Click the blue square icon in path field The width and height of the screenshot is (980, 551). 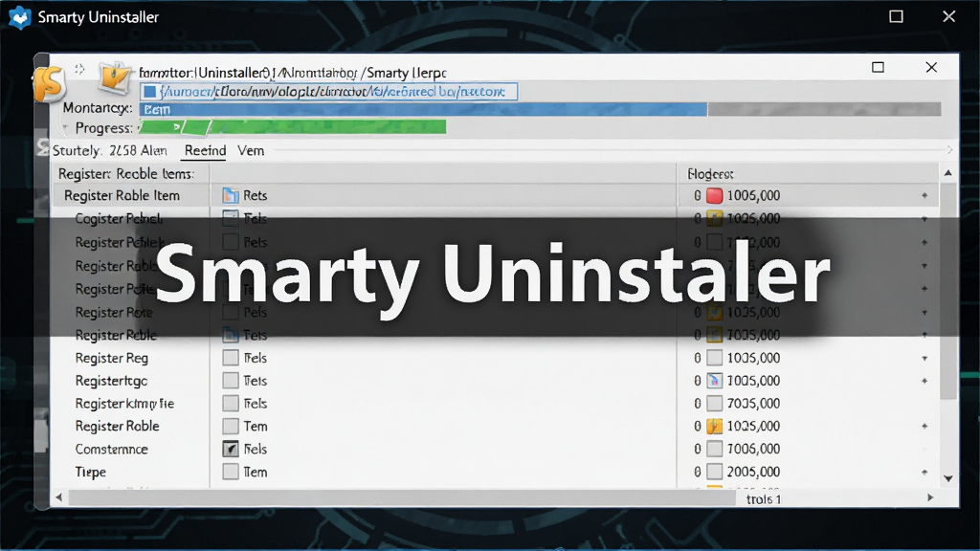[x=150, y=92]
